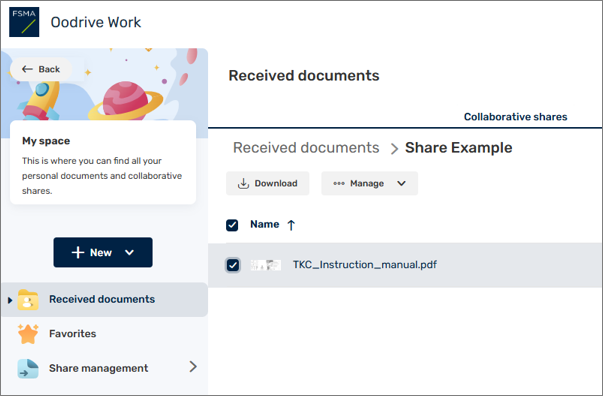Click the Share Example breadcrumb
Screen dimensions: 603x396
coord(458,148)
